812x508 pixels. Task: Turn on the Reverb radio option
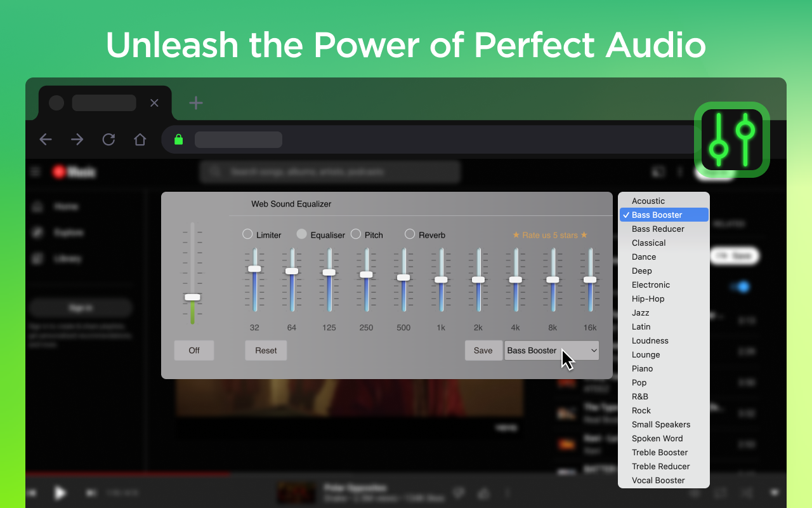[410, 234]
